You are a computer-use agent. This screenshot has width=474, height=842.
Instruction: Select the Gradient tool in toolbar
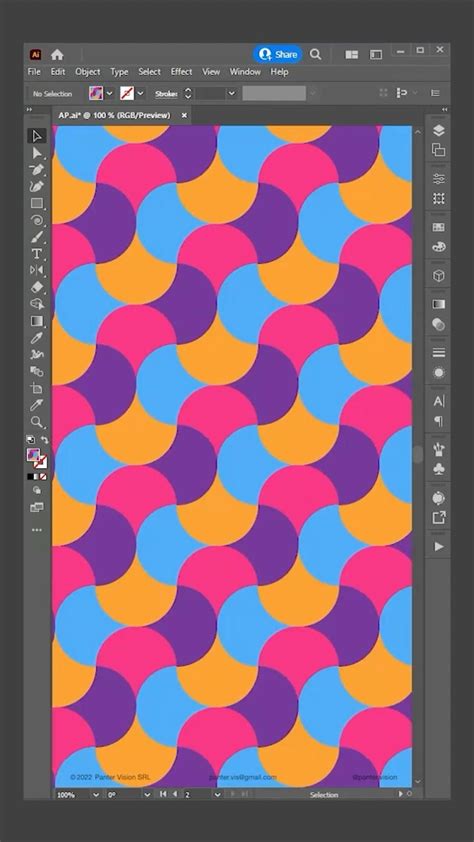(x=37, y=321)
